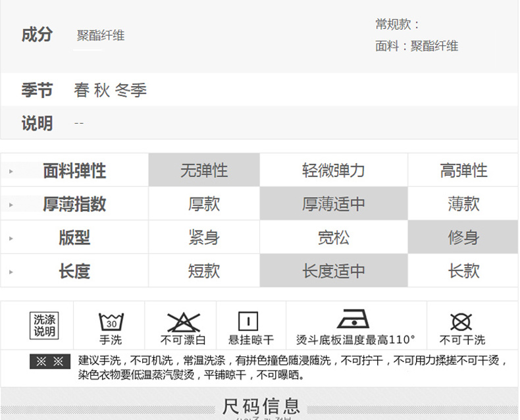The height and width of the screenshot is (420, 520).
Task: Click the dark ※※ note badge
Action: [x=50, y=361]
